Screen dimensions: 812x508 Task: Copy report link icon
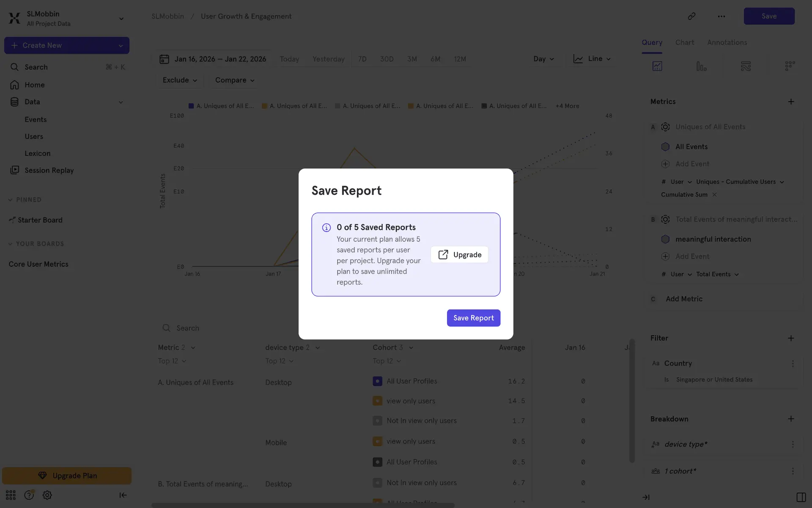tap(691, 16)
